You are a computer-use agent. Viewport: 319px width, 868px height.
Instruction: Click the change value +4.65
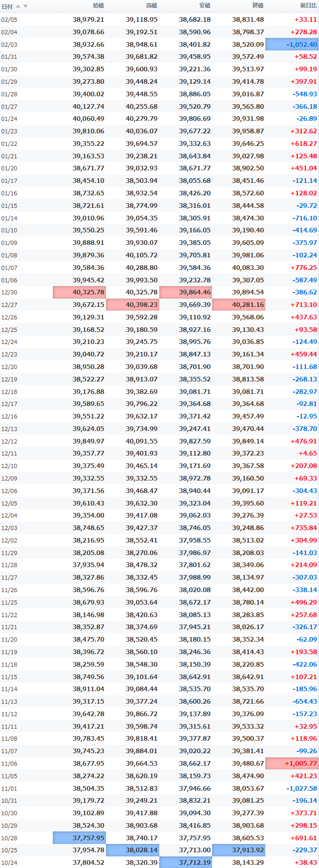pyautogui.click(x=308, y=453)
